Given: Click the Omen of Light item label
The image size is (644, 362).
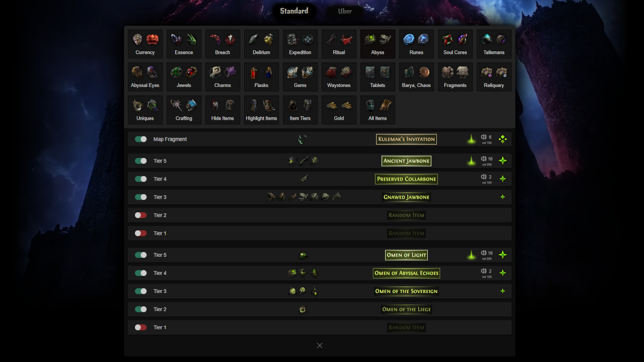Looking at the screenshot, I should click(407, 255).
